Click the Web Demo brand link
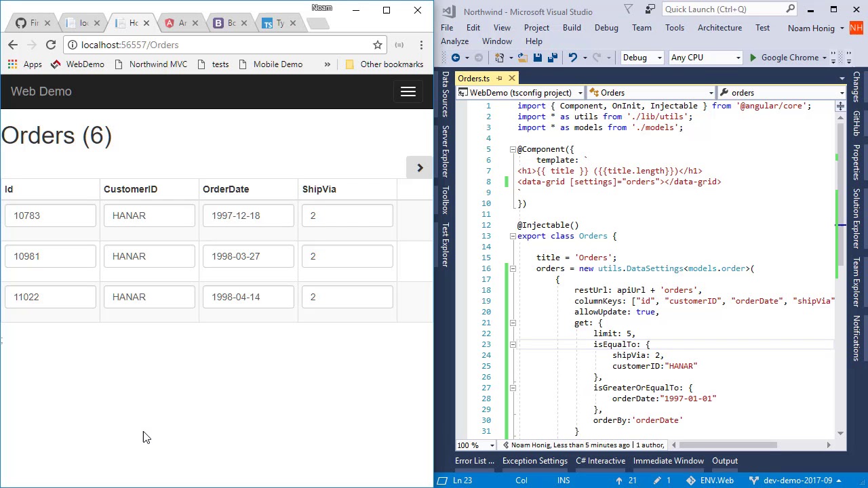The height and width of the screenshot is (488, 868). pyautogui.click(x=41, y=91)
